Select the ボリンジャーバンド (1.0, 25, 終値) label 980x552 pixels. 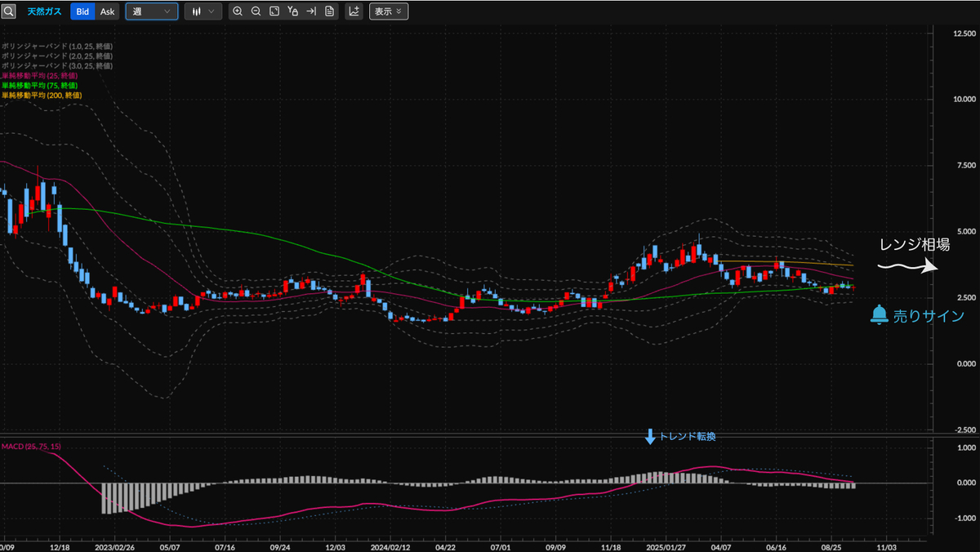pos(56,46)
